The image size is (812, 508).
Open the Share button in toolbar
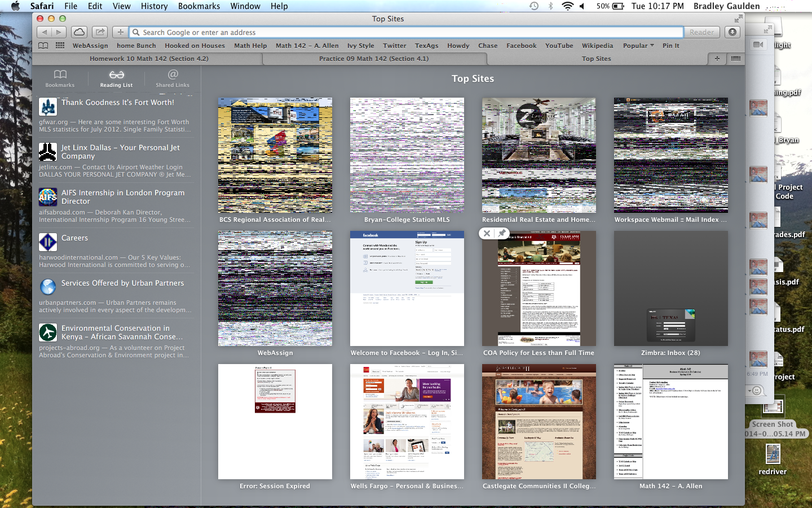pyautogui.click(x=100, y=32)
